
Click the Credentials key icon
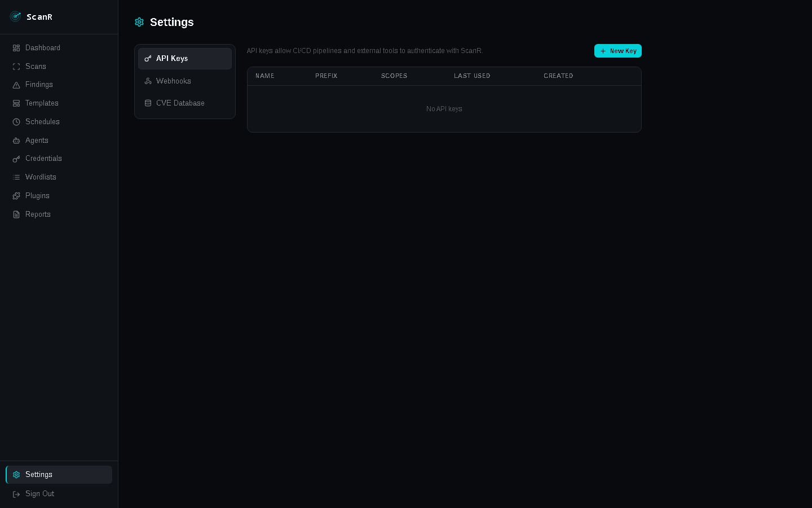click(x=16, y=159)
